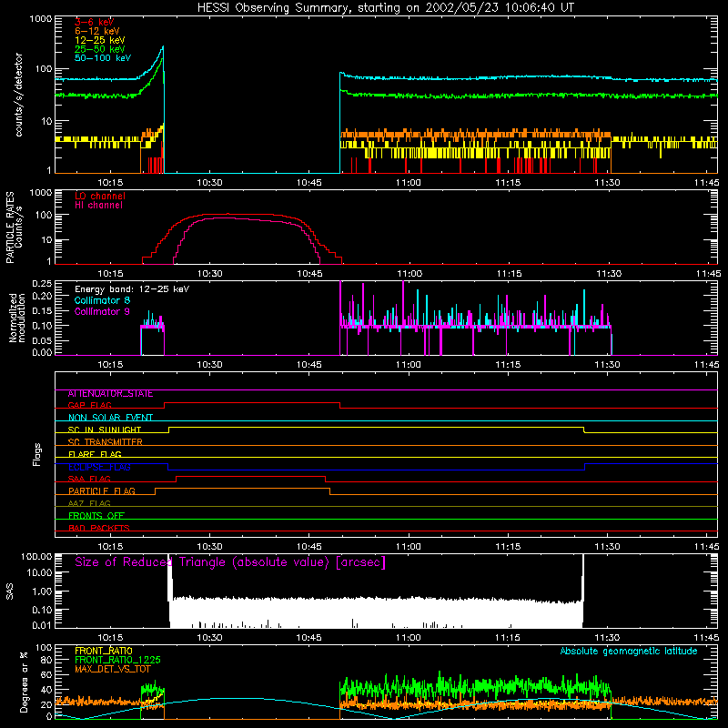Click the SAA_FLAG label
The width and height of the screenshot is (728, 728).
[x=89, y=480]
